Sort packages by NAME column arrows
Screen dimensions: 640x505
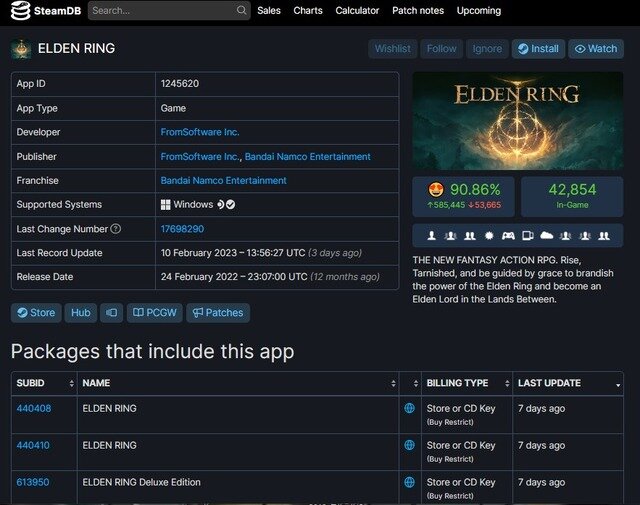(393, 383)
